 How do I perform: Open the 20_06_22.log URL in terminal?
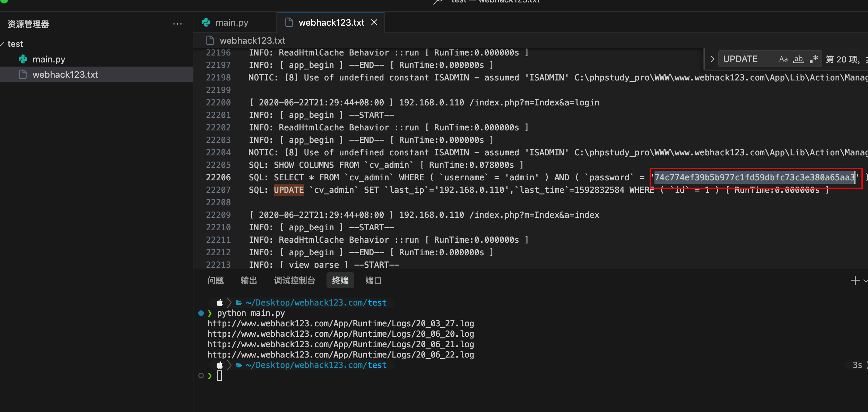[x=341, y=355]
